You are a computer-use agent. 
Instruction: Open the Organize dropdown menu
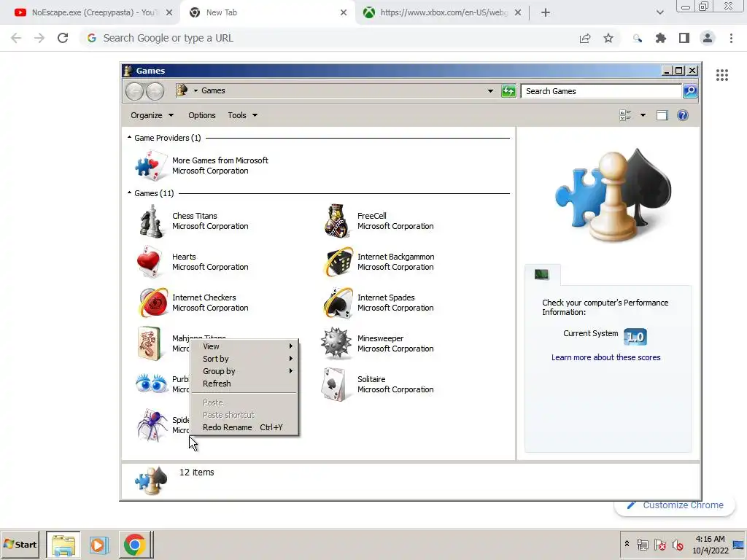pyautogui.click(x=152, y=115)
